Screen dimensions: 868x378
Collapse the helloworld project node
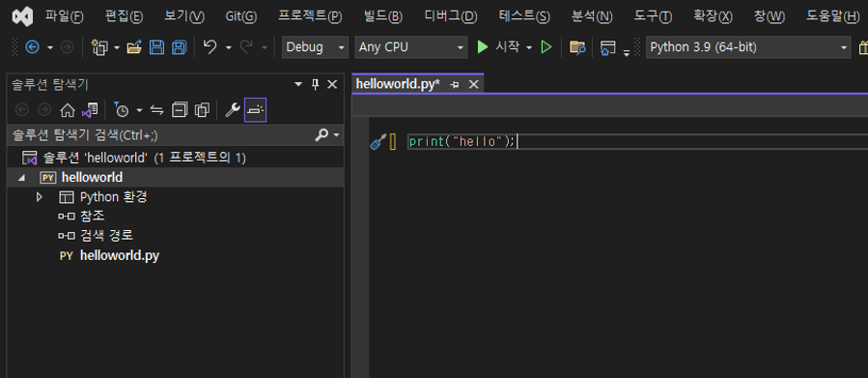(x=22, y=178)
